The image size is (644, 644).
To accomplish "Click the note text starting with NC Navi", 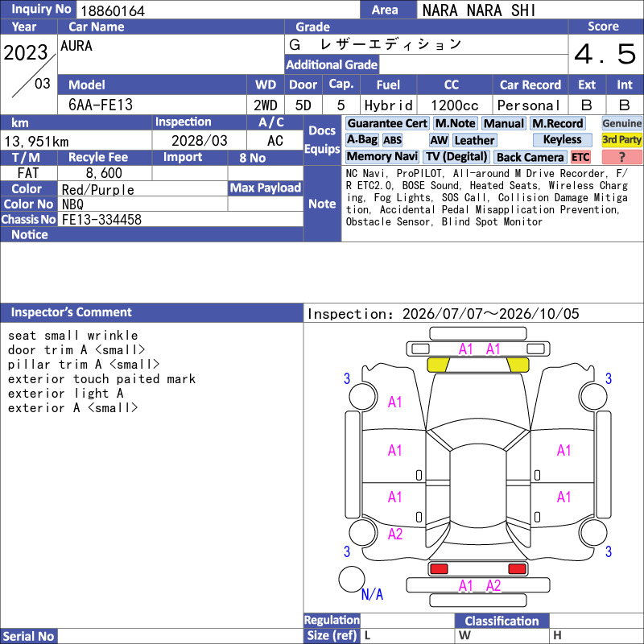I will [487, 197].
